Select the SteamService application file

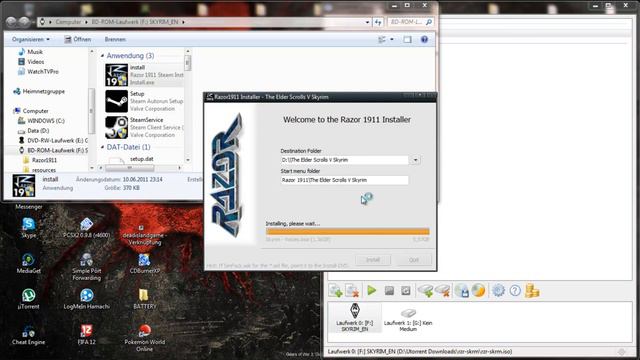point(144,127)
